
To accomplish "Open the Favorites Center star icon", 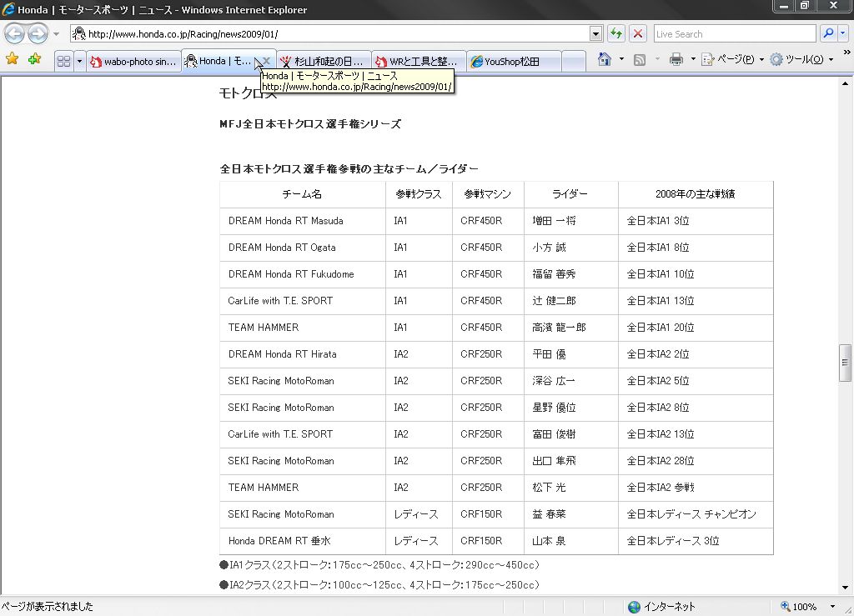I will click(x=12, y=59).
